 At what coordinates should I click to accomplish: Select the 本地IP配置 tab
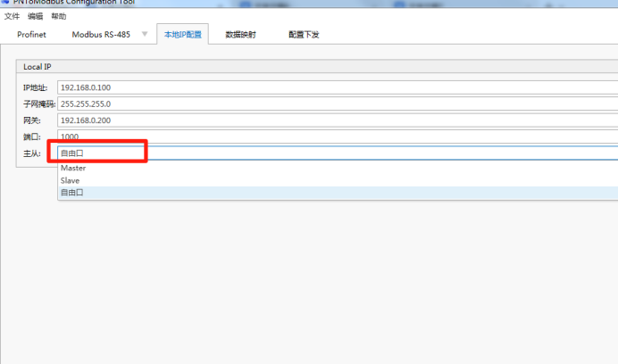182,34
